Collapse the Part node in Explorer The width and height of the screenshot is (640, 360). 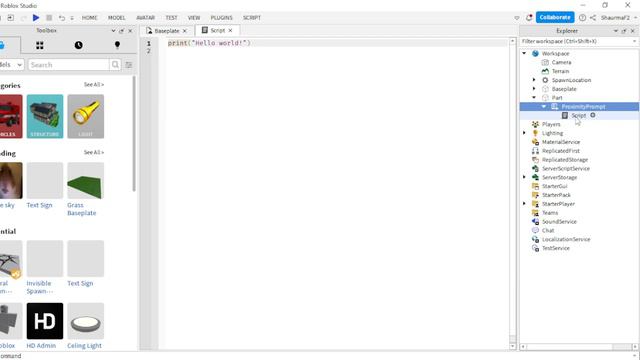(534, 98)
